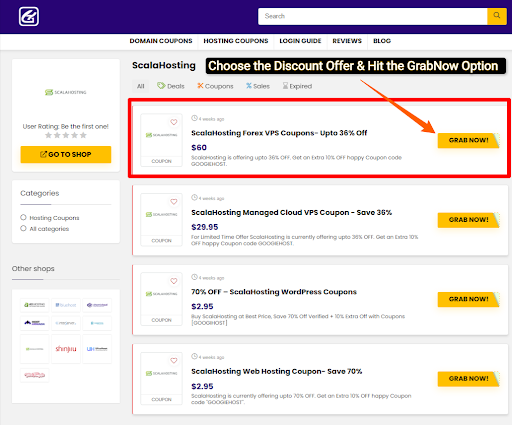This screenshot has width=512, height=425.
Task: Open ScalaHosting Managed Cloud VPS Coupon title
Action: click(291, 212)
